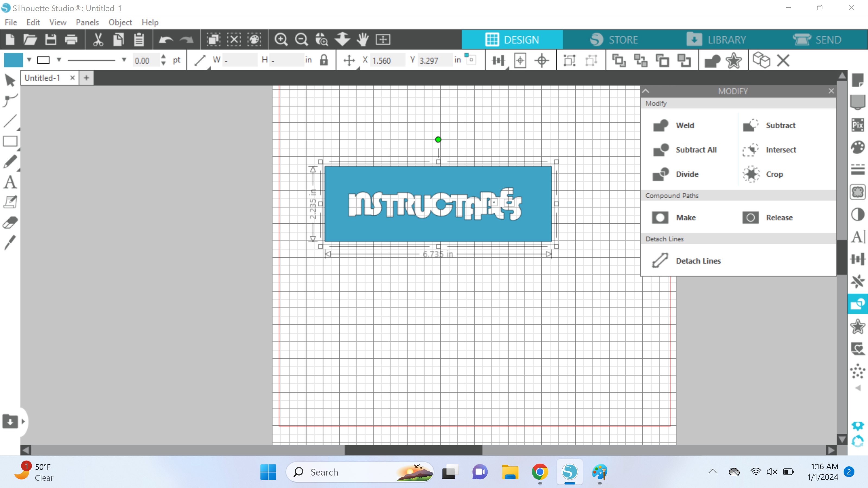Click the blue fill color swatch
868x488 pixels.
(x=13, y=60)
